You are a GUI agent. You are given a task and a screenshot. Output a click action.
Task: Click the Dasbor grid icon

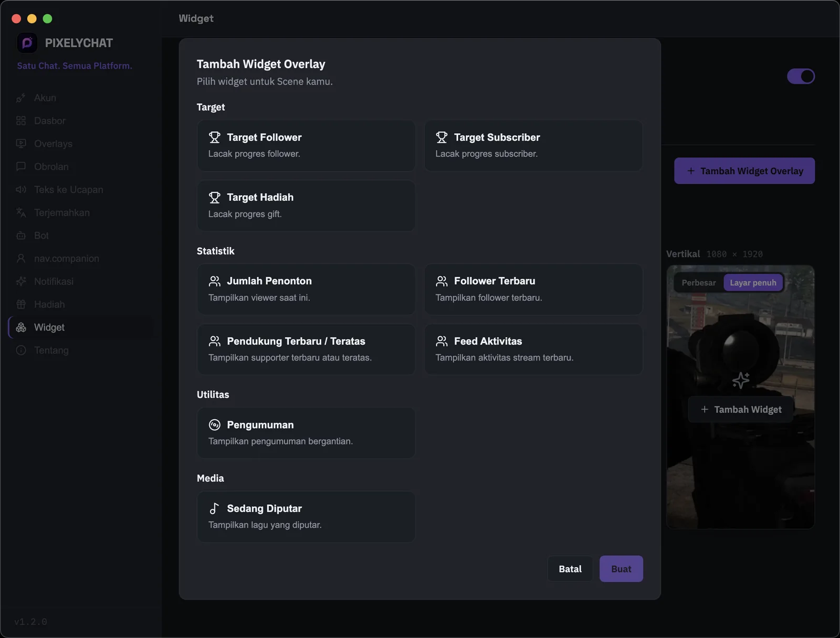[21, 121]
